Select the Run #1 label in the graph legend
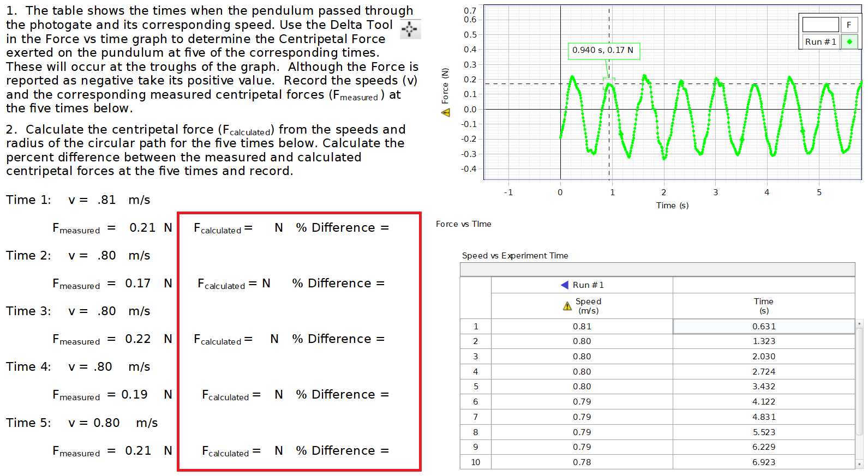The image size is (868, 476). pos(821,42)
